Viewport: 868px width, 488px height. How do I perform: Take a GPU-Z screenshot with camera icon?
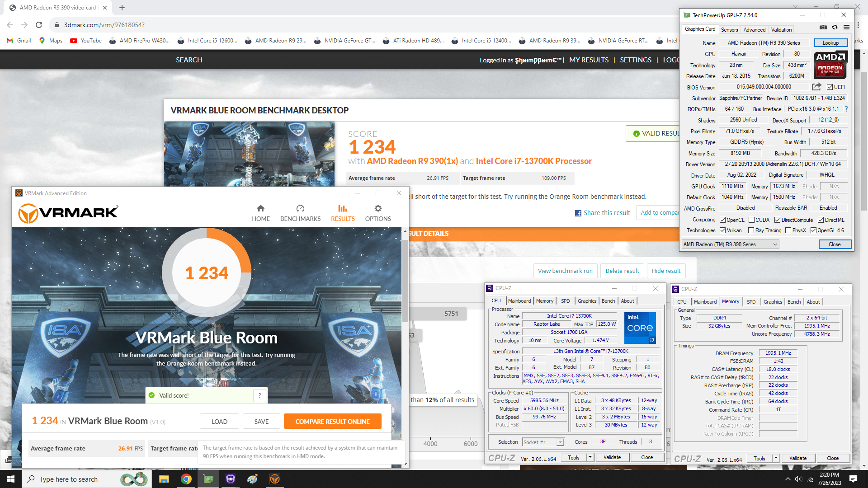coord(823,28)
